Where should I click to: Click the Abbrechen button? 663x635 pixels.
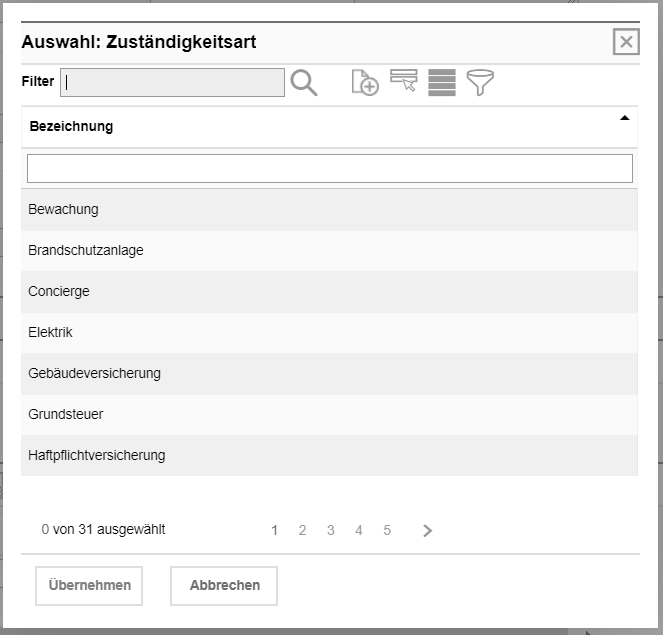coord(224,586)
